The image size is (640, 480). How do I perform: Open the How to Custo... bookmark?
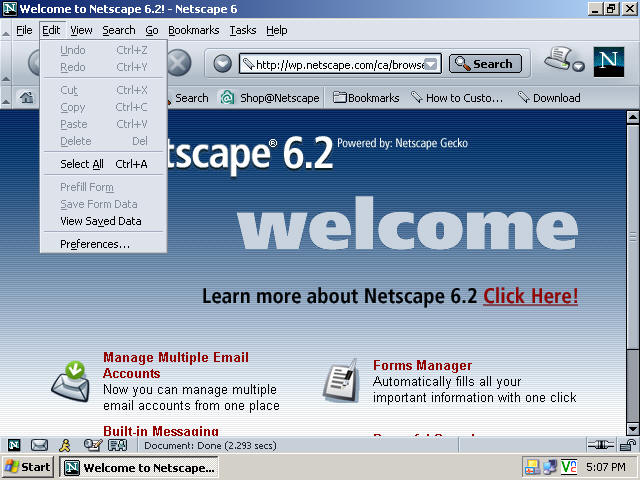[x=457, y=98]
